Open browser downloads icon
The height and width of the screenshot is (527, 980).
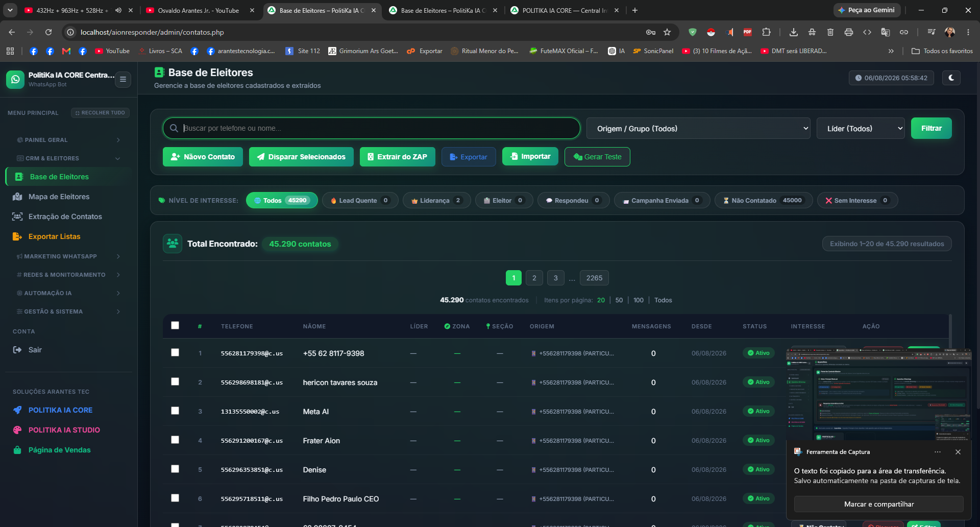click(793, 32)
